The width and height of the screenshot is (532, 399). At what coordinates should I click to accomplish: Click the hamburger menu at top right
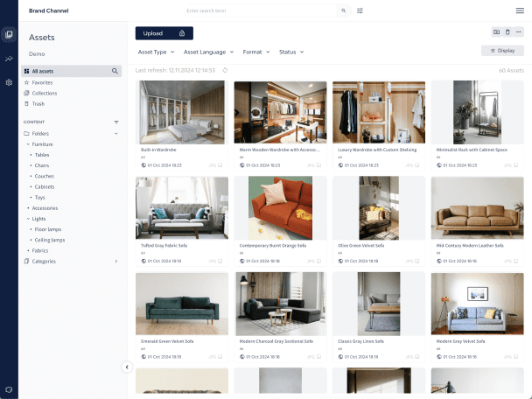coord(520,10)
